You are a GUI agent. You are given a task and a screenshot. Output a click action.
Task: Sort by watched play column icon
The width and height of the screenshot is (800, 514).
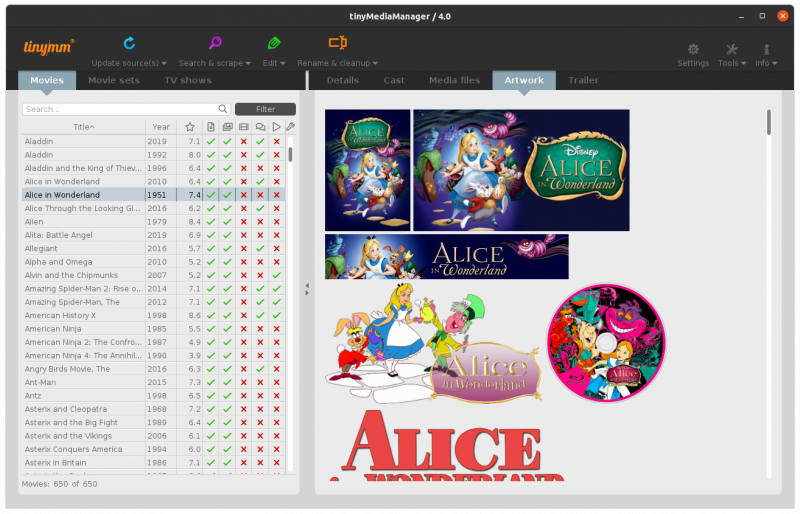click(x=276, y=127)
